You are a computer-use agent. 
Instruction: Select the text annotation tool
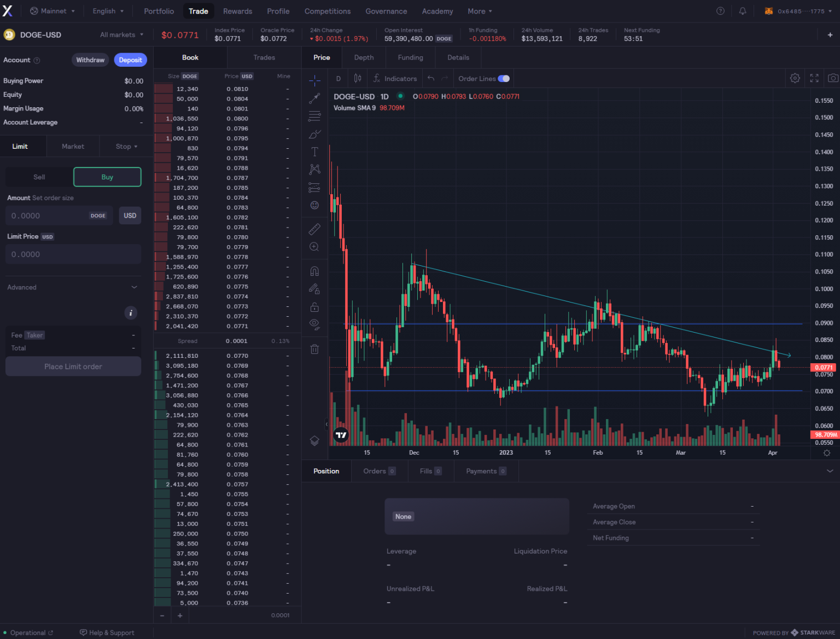coord(314,152)
